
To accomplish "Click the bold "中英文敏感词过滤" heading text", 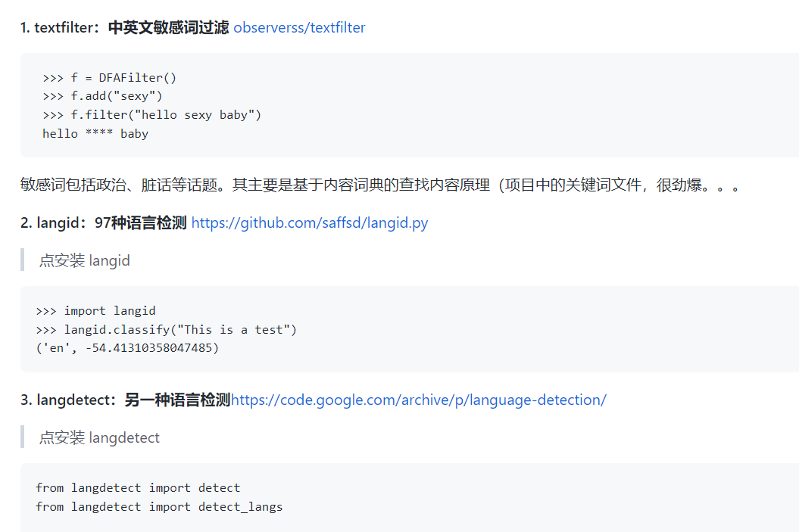I will [x=168, y=28].
